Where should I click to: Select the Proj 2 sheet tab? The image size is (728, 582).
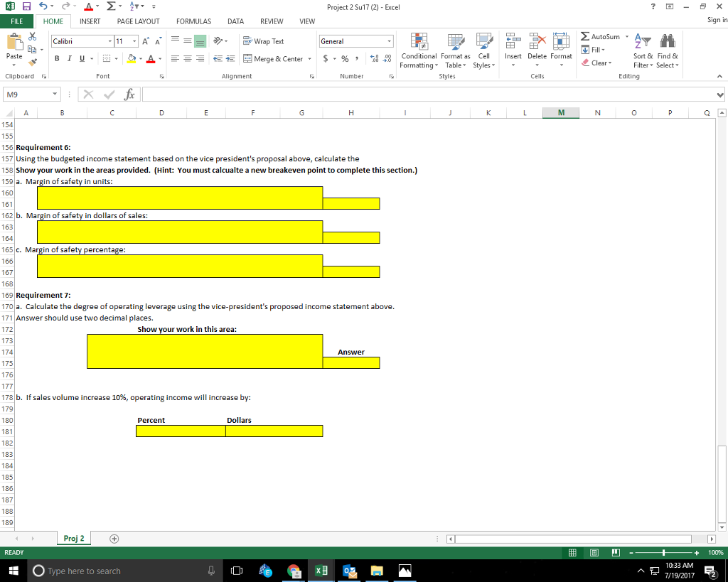coord(74,539)
